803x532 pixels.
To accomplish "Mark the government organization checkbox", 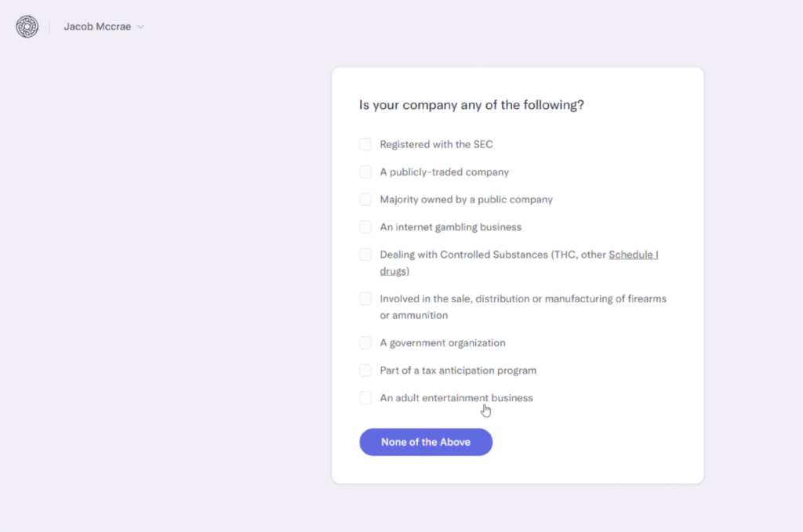I will (365, 342).
